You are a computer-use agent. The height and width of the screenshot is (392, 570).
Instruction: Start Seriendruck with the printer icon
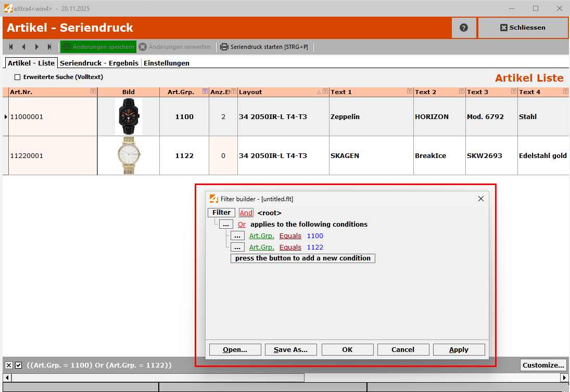point(224,47)
